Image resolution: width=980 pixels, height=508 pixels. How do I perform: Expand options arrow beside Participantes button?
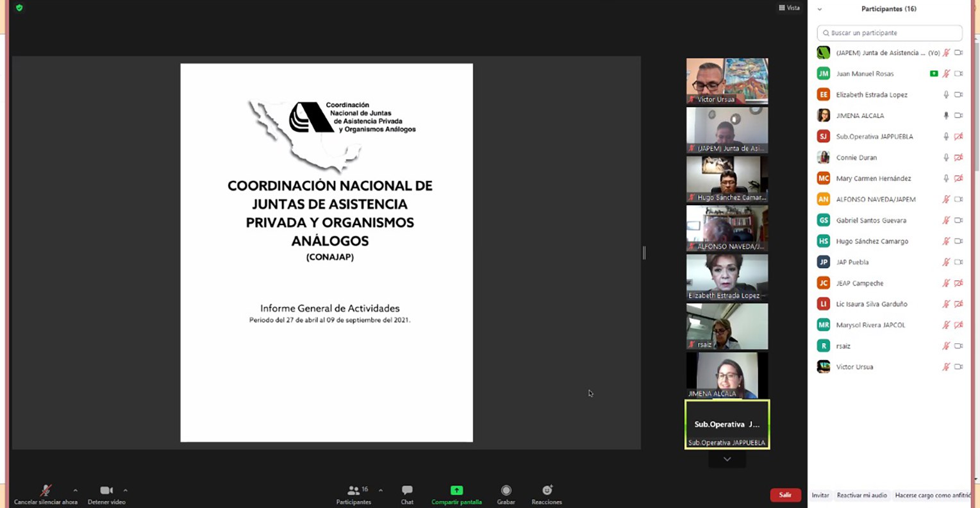click(381, 491)
